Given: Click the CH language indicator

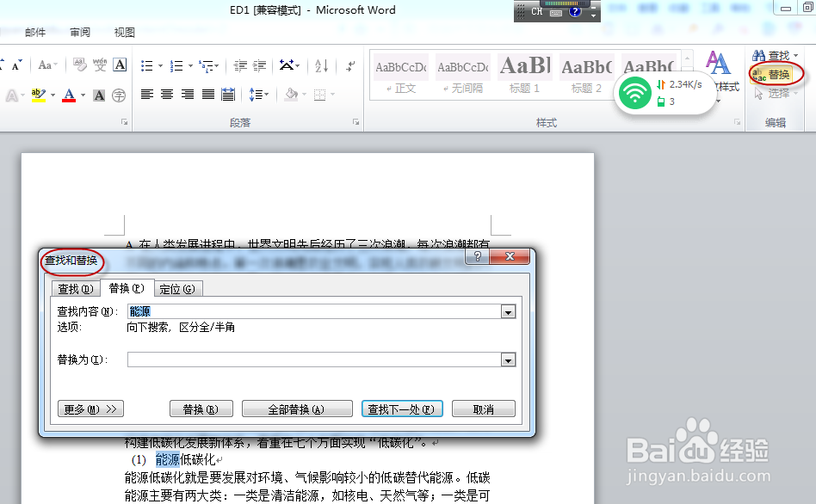Looking at the screenshot, I should click(x=537, y=11).
